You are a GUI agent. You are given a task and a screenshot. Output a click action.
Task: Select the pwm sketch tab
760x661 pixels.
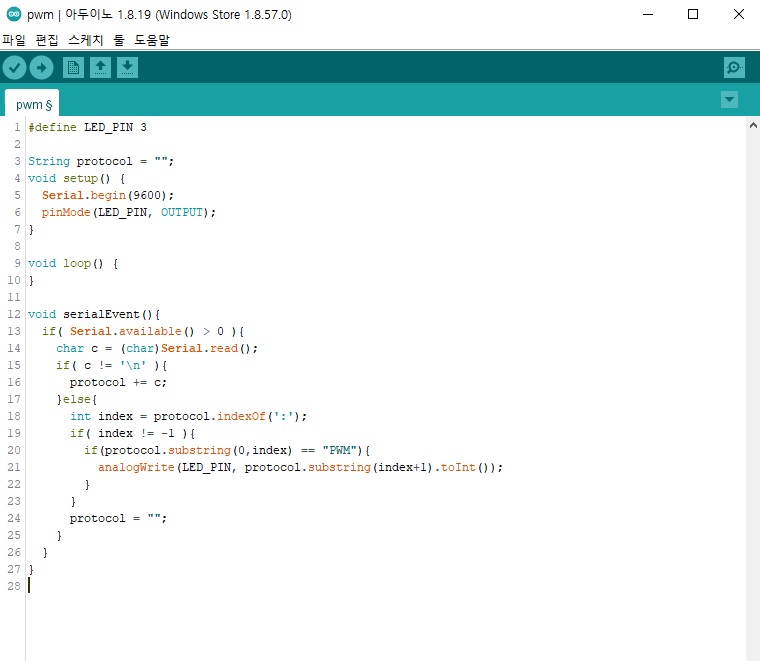(x=32, y=105)
